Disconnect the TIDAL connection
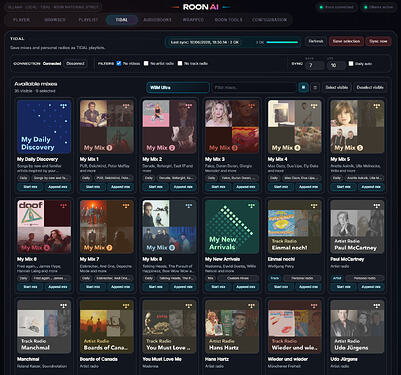Screen dimensions: 401x375 tap(75, 63)
